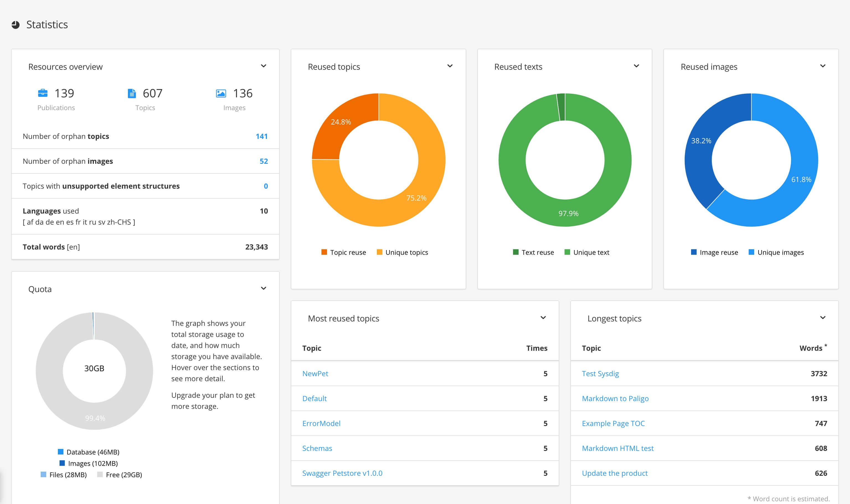Toggle Unique text legend entry
This screenshot has width=850, height=504.
click(x=587, y=252)
